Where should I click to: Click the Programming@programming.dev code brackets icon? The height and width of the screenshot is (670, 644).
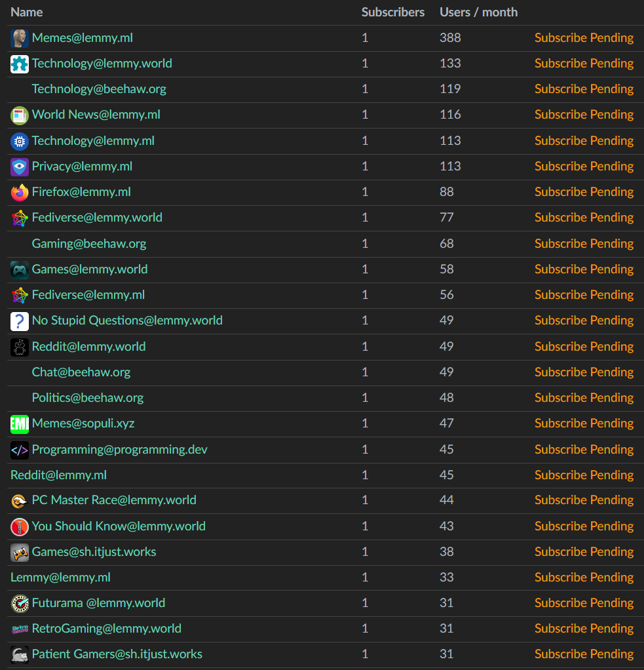[x=20, y=450]
